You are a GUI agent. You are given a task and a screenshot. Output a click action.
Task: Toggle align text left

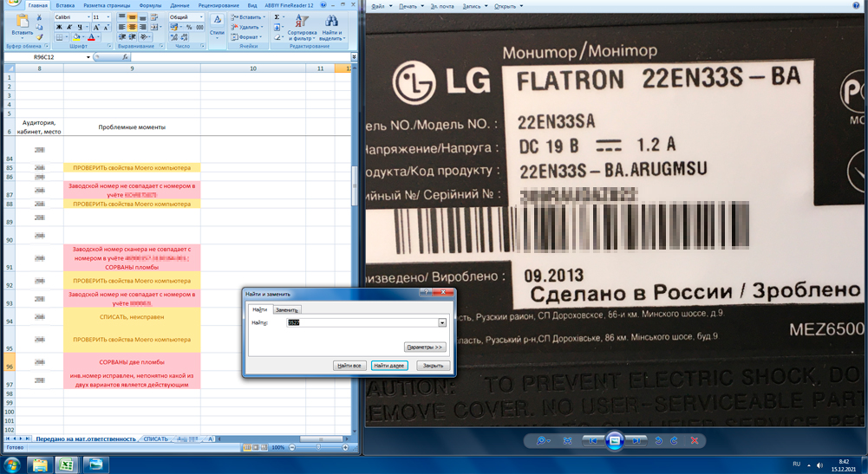[x=121, y=27]
